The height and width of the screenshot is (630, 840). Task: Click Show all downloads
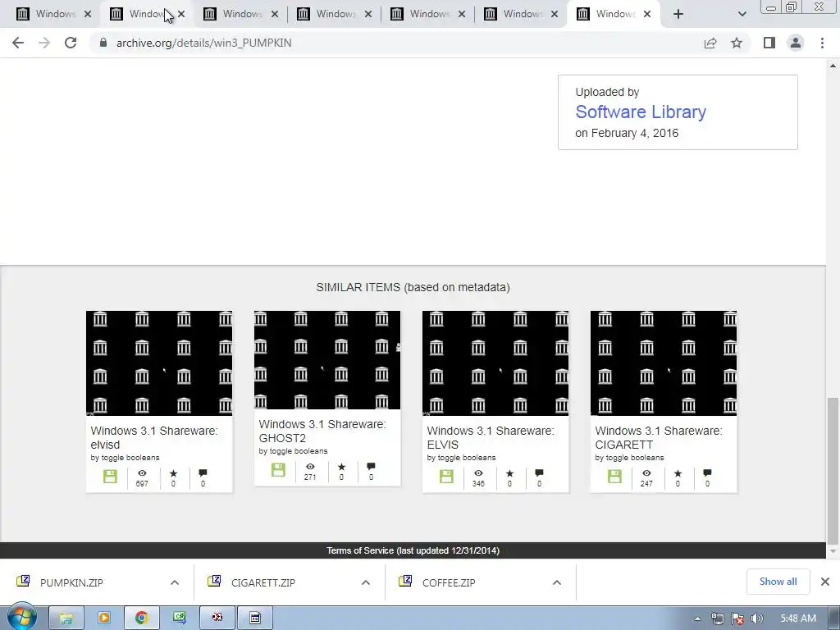tap(778, 582)
